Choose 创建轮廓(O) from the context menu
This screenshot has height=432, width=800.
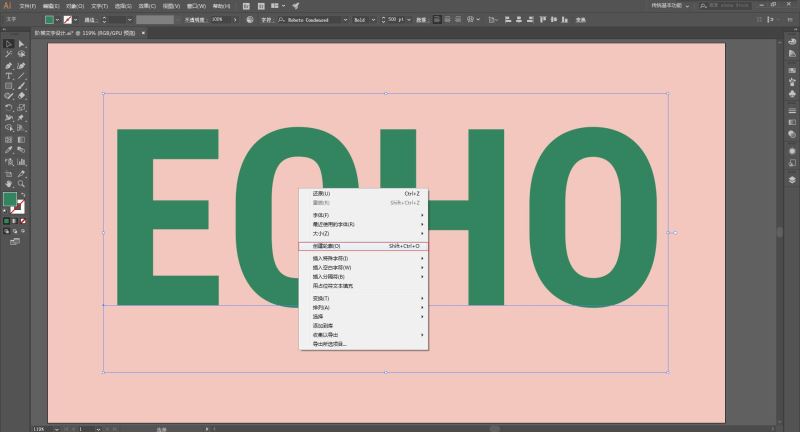point(363,246)
